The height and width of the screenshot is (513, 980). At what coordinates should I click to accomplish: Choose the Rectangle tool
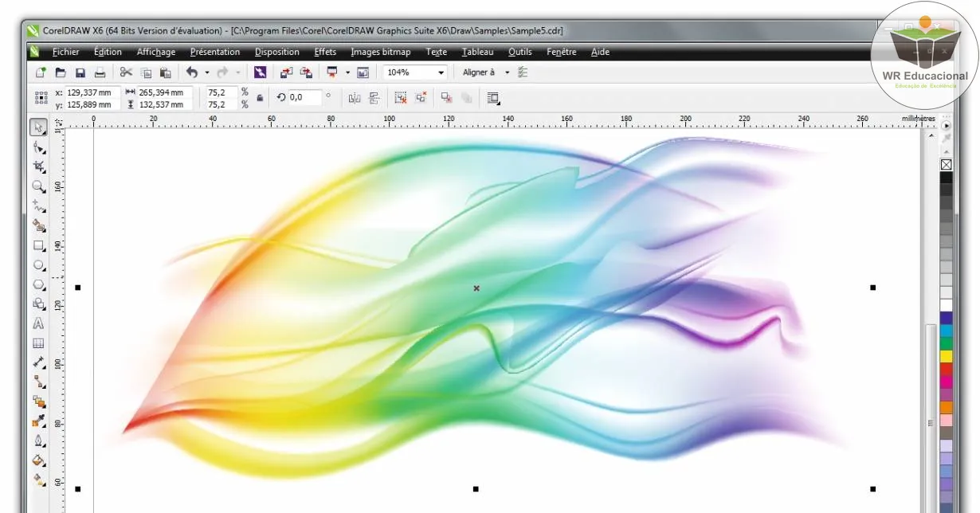tap(38, 246)
